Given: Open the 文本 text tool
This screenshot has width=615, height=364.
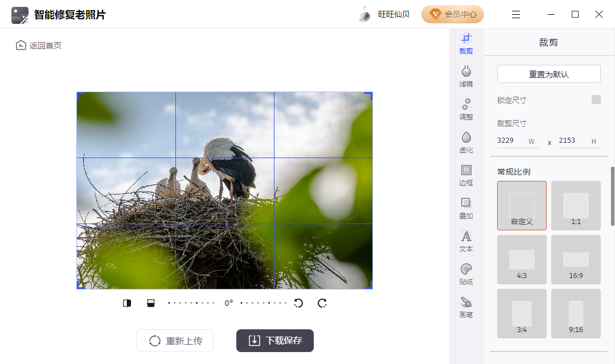Looking at the screenshot, I should [x=466, y=240].
